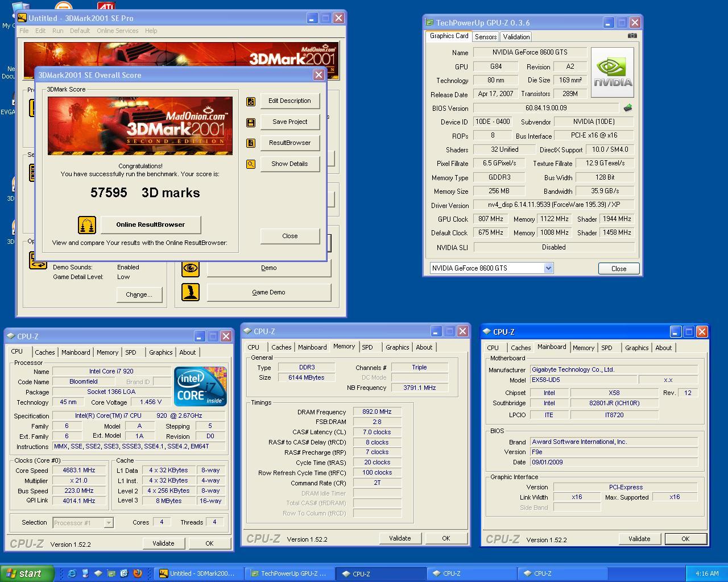Click GPU-Z camera screenshot icon
Viewport: 728px width, 582px height.
click(632, 35)
